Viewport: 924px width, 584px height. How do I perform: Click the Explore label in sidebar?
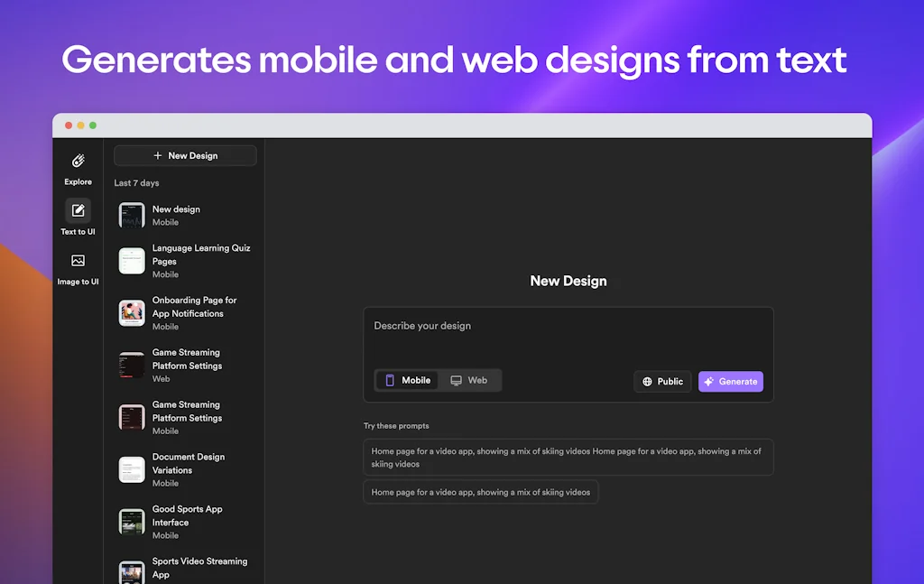pyautogui.click(x=78, y=181)
